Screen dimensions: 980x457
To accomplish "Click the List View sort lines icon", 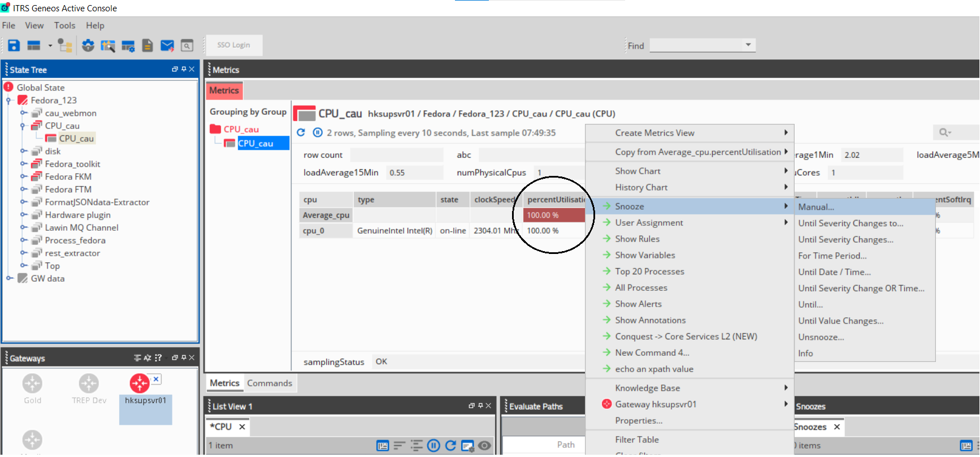I will click(400, 446).
